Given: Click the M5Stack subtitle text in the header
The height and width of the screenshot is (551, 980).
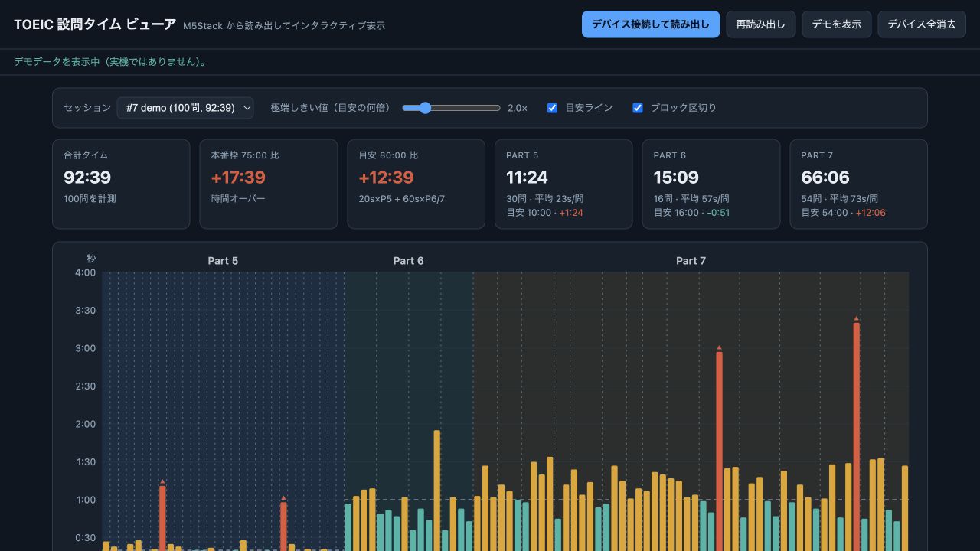Looking at the screenshot, I should click(x=284, y=25).
